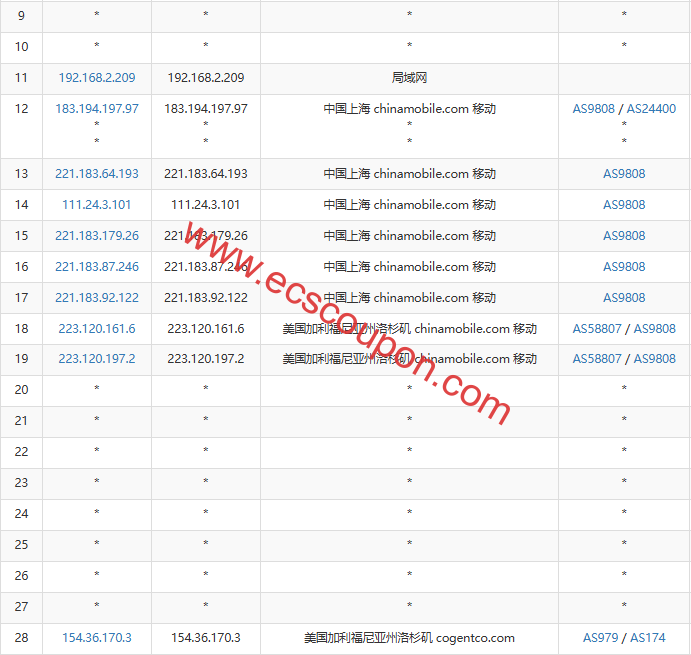
Task: Click the blue 183.194.197.97 IP link
Action: 97,109
